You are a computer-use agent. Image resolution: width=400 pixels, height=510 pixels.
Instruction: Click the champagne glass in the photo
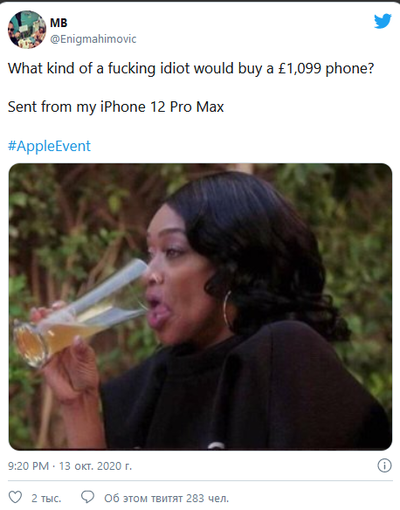tap(82, 313)
